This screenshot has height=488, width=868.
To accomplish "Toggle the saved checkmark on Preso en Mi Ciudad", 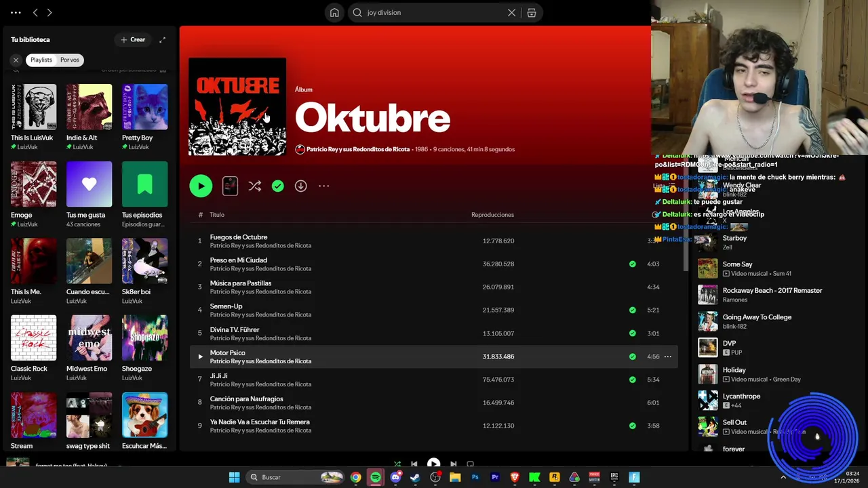I will (x=633, y=264).
